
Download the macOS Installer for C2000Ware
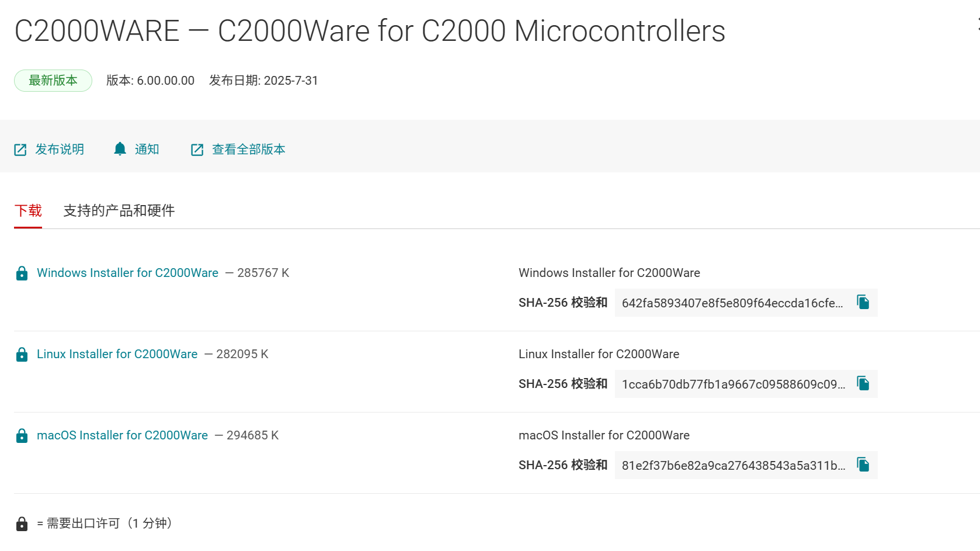click(x=122, y=435)
